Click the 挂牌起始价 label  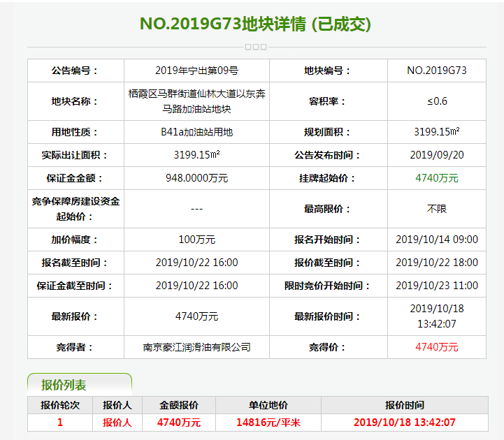[328, 178]
